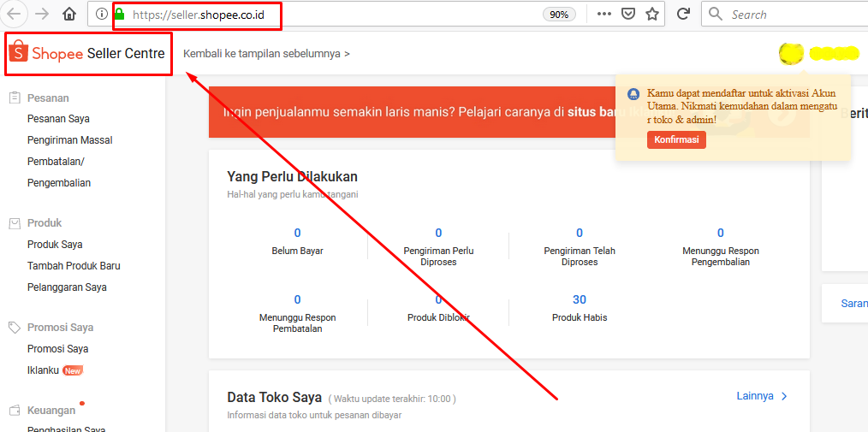
Task: Open Pelanggaran Saya menu item
Action: [x=67, y=287]
